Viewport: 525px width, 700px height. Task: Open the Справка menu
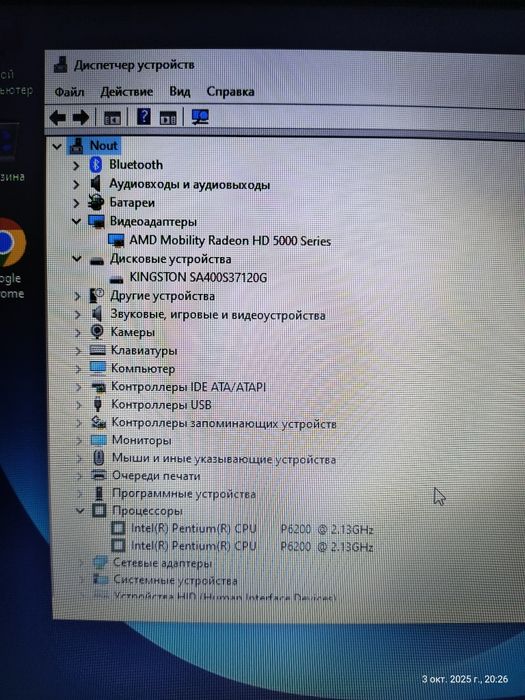click(230, 92)
